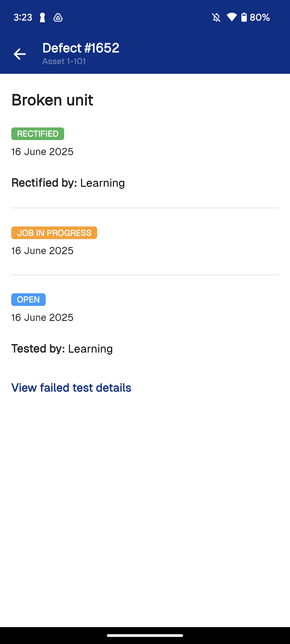290x644 pixels.
Task: Tap the triangle warning status bar icon
Action: (58, 17)
